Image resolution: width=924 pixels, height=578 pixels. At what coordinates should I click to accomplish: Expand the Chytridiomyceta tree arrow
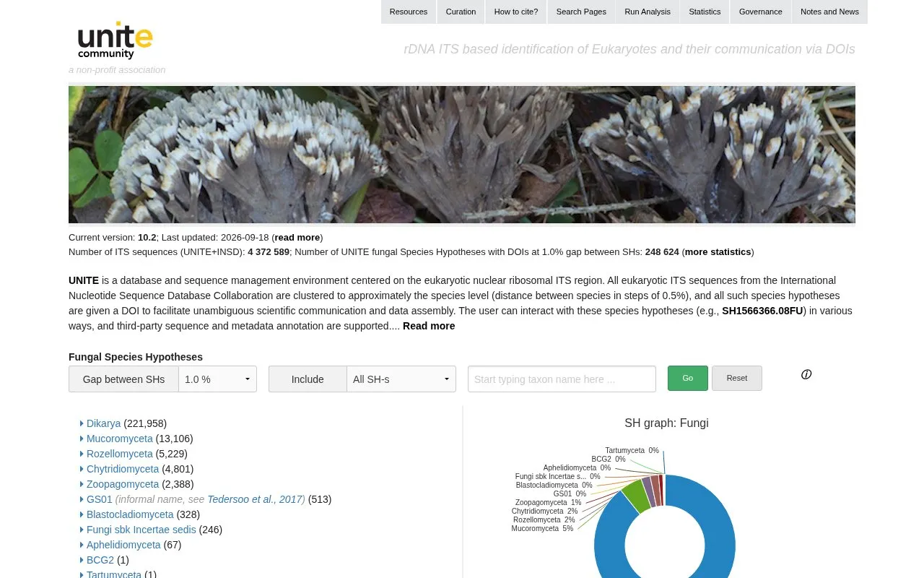tap(82, 469)
